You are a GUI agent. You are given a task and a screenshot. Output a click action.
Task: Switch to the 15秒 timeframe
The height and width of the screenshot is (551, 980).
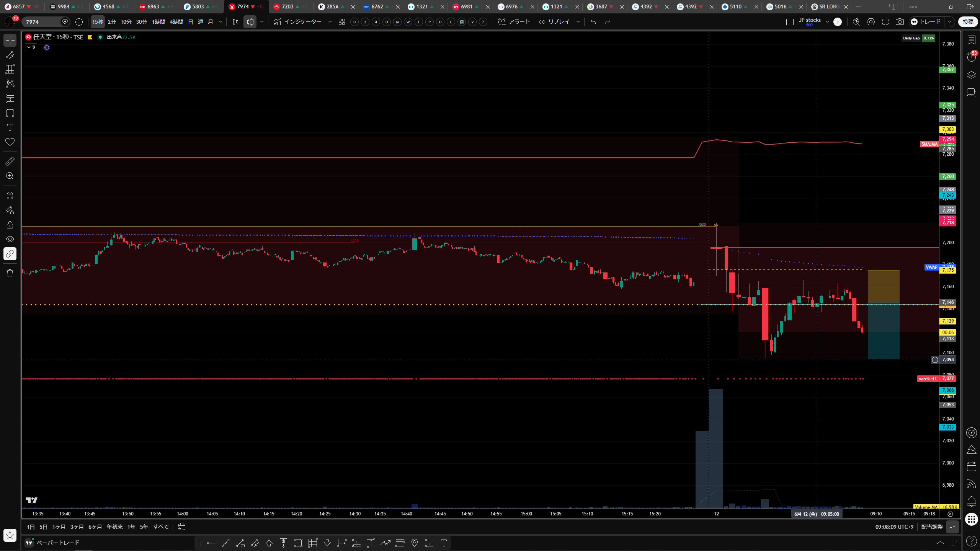98,22
